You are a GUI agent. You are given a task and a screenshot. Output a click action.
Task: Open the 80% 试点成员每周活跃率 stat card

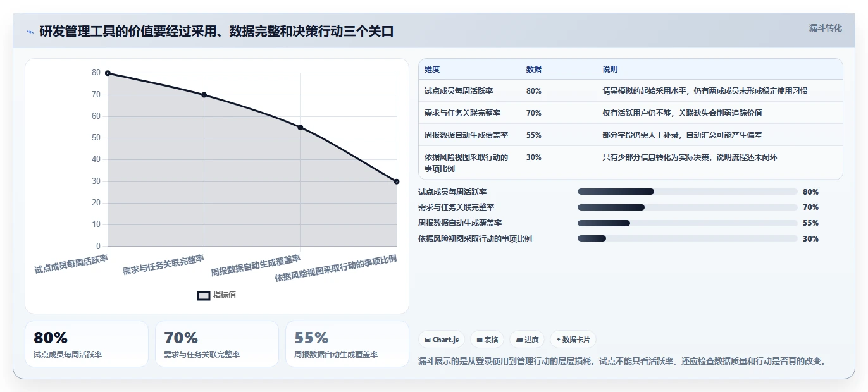[87, 344]
